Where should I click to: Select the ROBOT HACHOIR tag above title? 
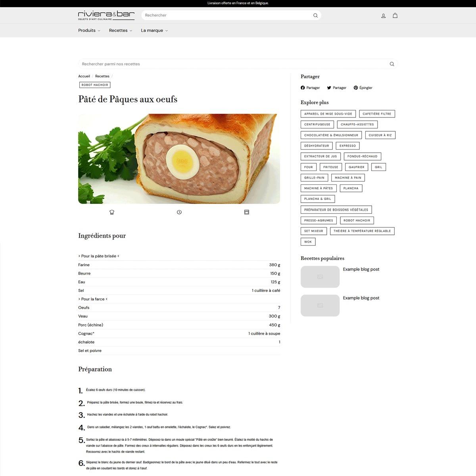click(95, 85)
